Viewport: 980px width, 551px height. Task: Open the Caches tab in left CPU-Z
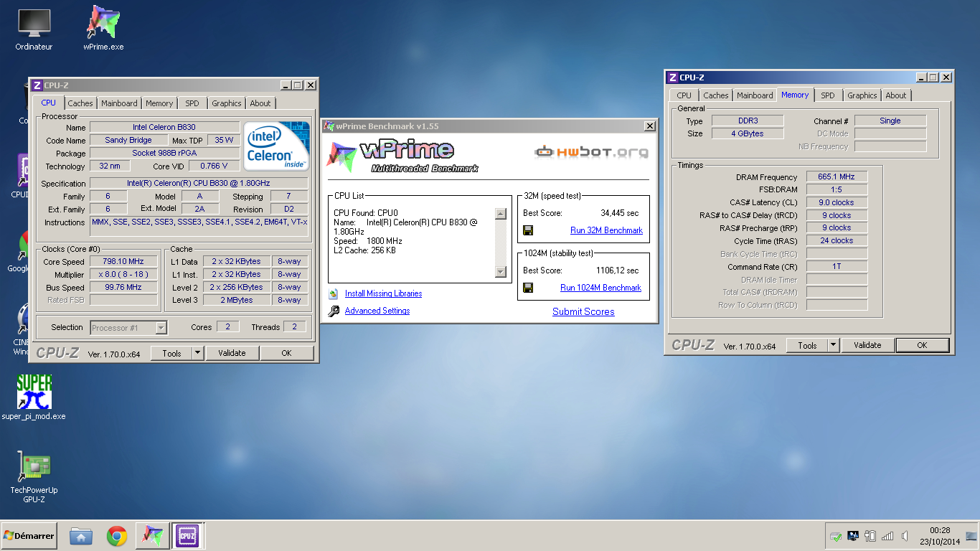[x=80, y=103]
